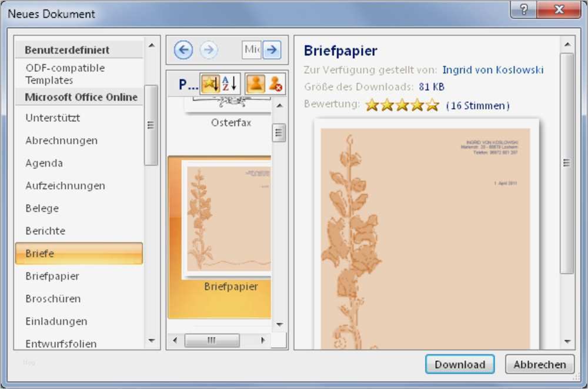This screenshot has width=588, height=389.
Task: Start search with the blue arrow icon
Action: (x=272, y=50)
